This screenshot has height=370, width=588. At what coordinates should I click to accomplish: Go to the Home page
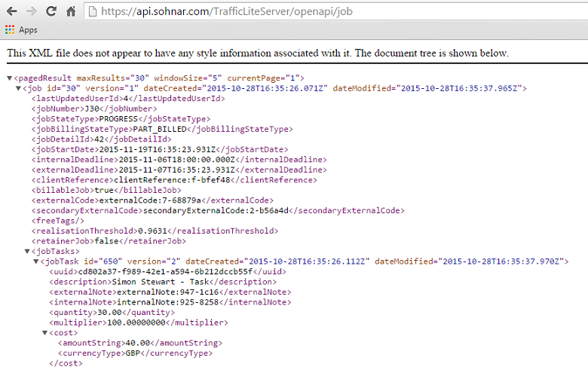pyautogui.click(x=70, y=12)
